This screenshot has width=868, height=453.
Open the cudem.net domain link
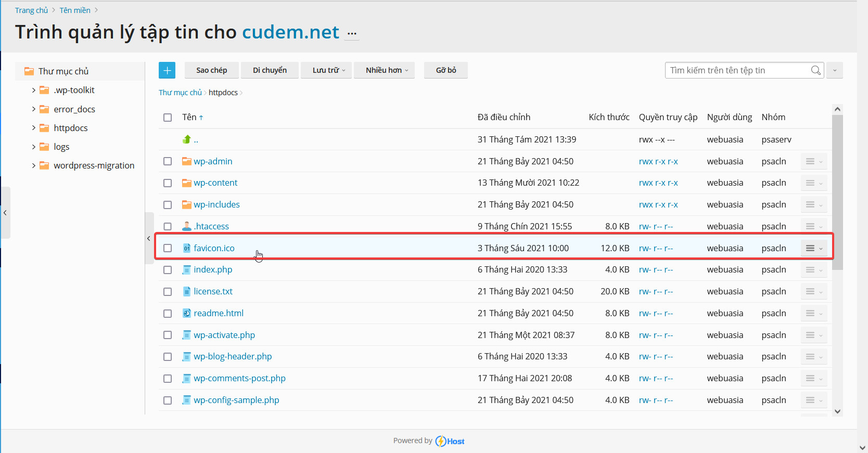click(x=291, y=32)
